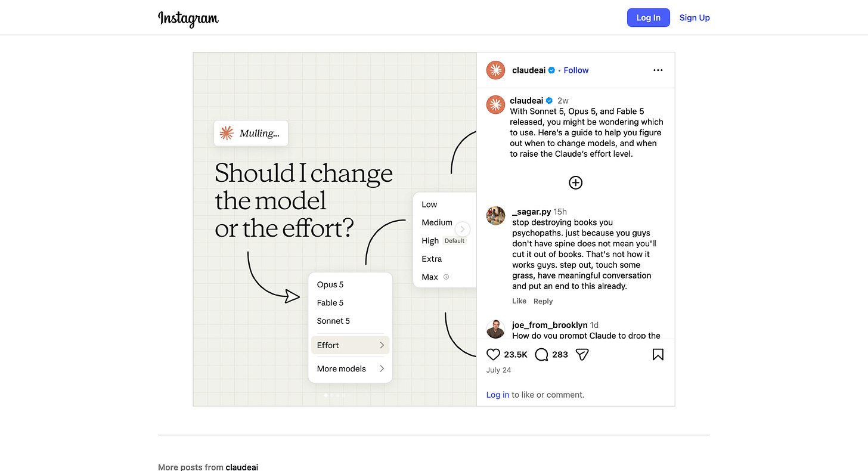Click the 2w caption timestamp

pos(563,101)
